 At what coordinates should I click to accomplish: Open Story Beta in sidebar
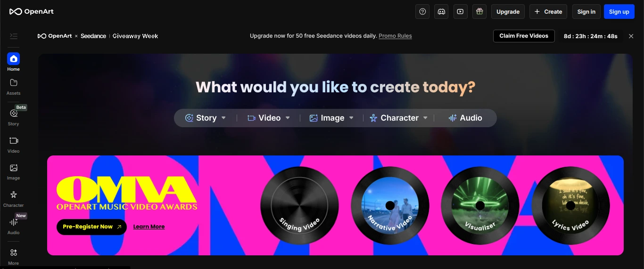tap(13, 116)
